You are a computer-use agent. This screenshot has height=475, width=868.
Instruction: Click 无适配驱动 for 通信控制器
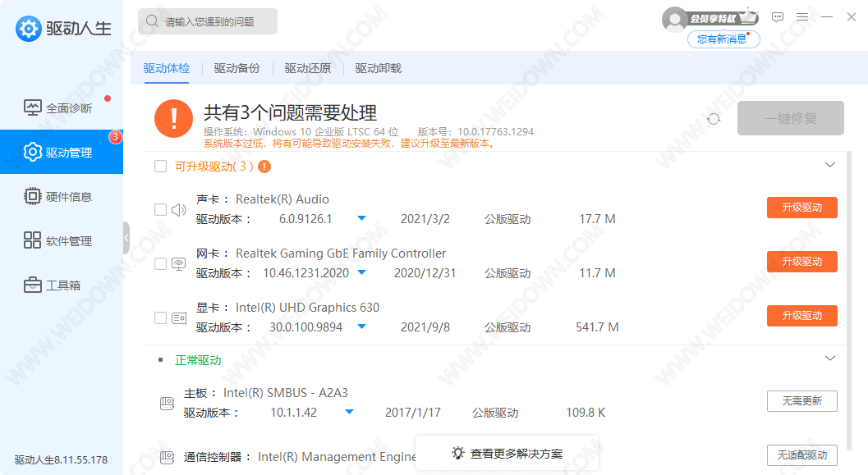[x=802, y=455]
